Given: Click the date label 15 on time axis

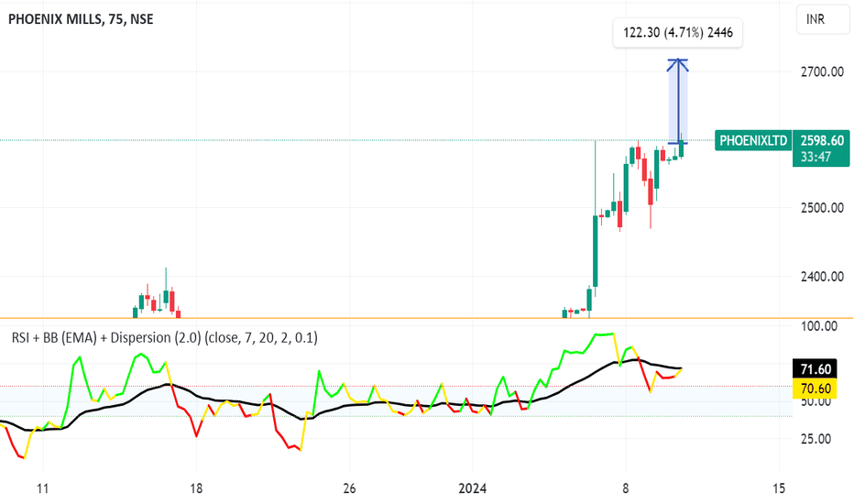Looking at the screenshot, I should 779,488.
